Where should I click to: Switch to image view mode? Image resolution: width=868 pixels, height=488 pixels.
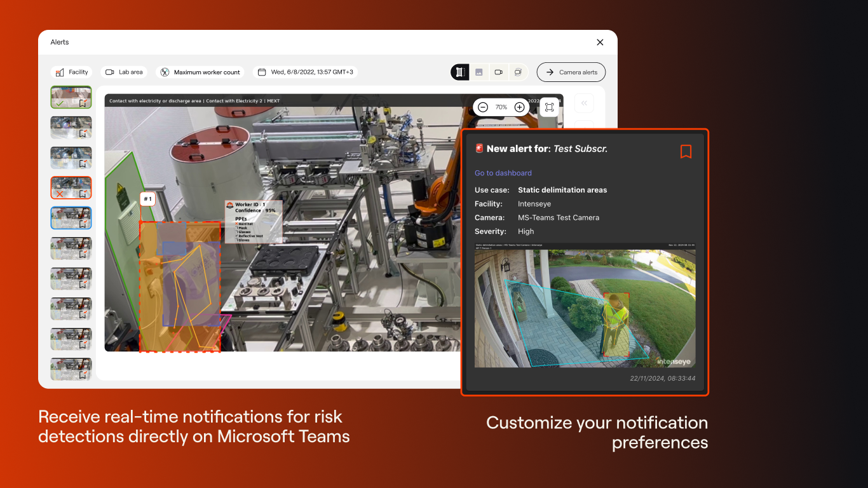(x=479, y=72)
